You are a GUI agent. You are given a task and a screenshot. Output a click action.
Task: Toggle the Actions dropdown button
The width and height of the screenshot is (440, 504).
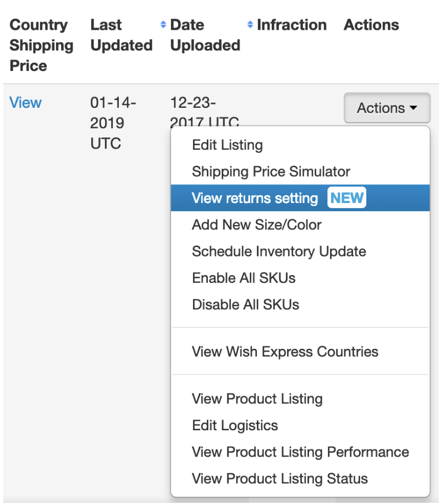[387, 108]
